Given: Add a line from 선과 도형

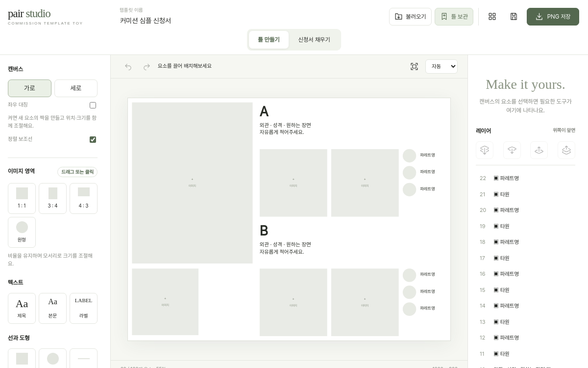Looking at the screenshot, I should click(x=83, y=359).
